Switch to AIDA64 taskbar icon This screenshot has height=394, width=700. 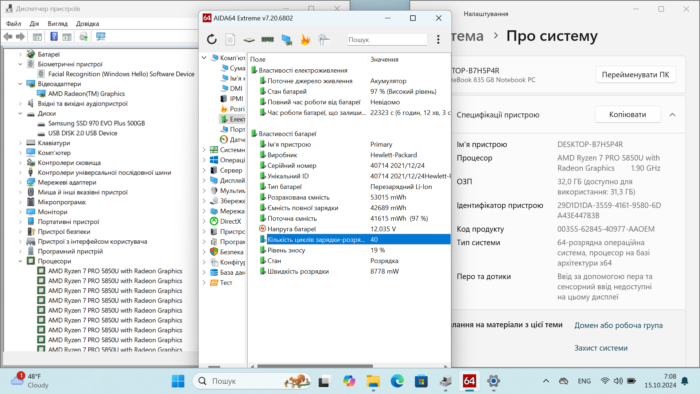(469, 381)
